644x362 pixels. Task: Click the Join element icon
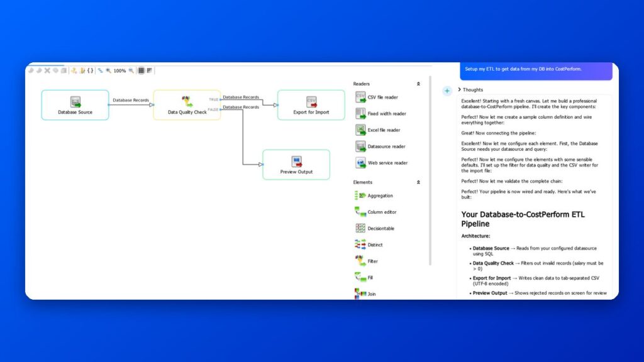click(x=360, y=293)
